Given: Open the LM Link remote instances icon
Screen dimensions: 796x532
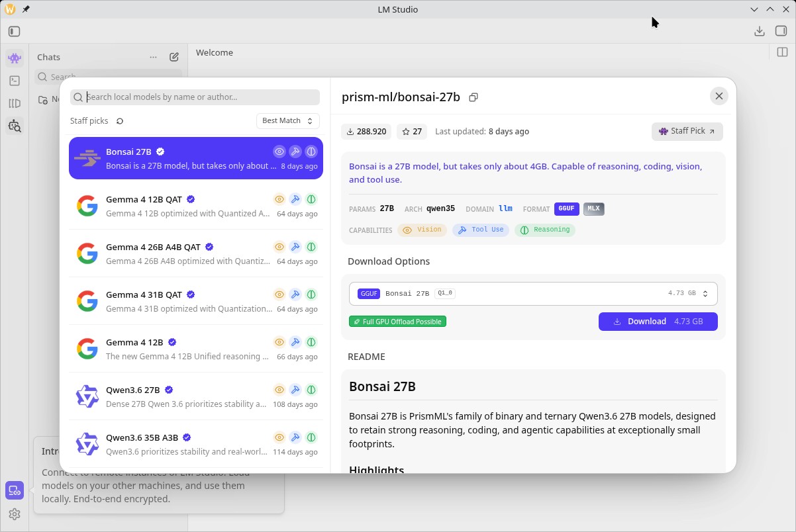Looking at the screenshot, I should click(x=15, y=490).
